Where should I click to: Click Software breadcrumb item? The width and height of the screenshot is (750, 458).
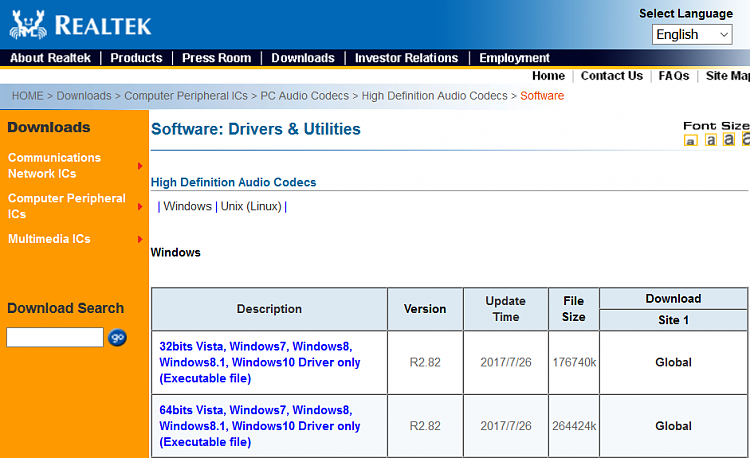542,96
